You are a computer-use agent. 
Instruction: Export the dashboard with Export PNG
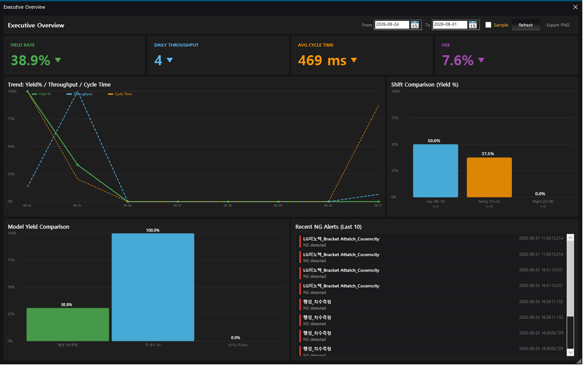pos(558,25)
